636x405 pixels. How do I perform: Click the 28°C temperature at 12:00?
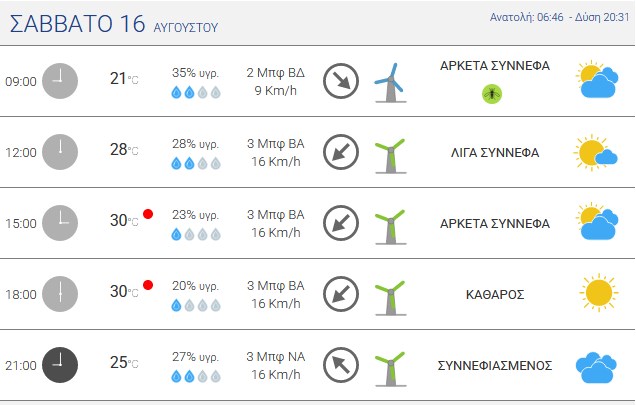click(123, 150)
